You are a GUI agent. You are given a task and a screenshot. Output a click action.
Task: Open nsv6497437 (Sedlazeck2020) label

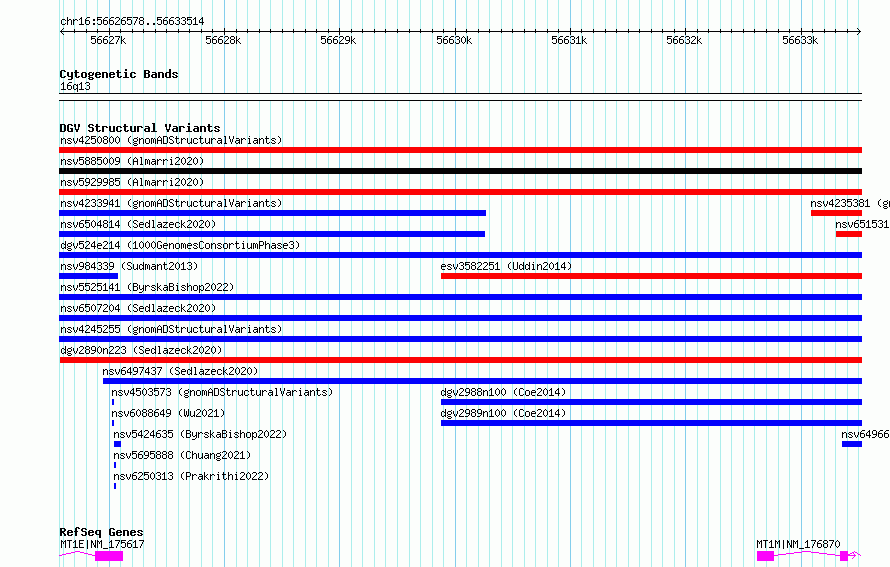pos(180,371)
